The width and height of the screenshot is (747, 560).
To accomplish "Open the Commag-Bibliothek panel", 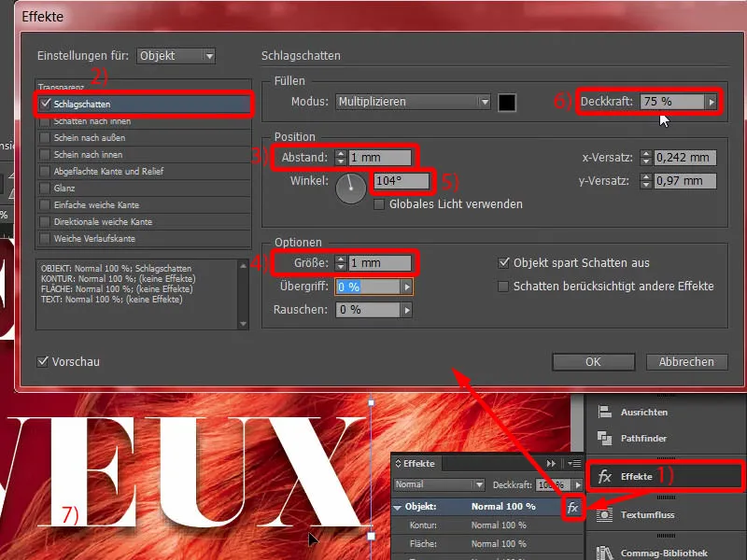I will 666,553.
